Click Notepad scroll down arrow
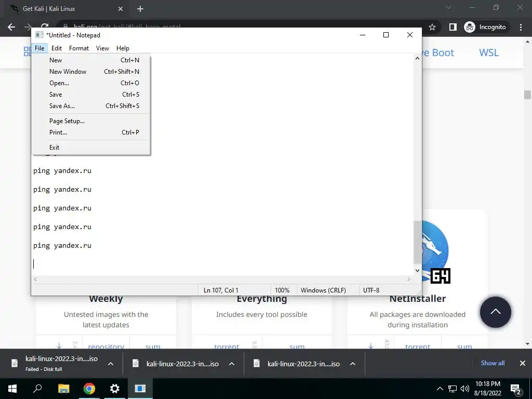Viewport: 532px width, 399px height. point(417,270)
